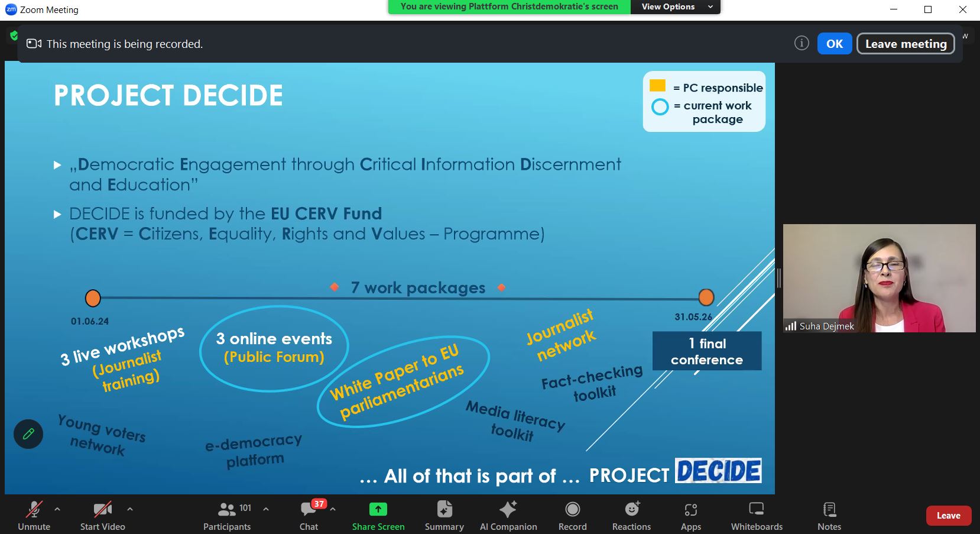This screenshot has width=980, height=534.
Task: Maximize the Zoom Meeting window
Action: click(x=928, y=9)
